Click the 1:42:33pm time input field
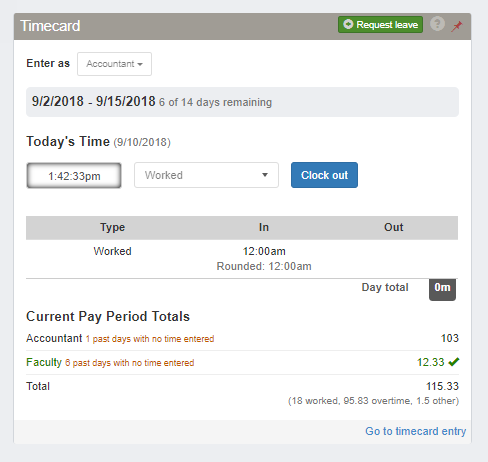The image size is (488, 462). pos(74,175)
